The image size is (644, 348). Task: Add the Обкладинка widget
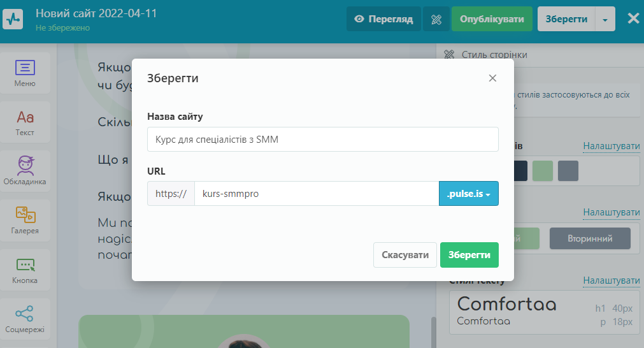(25, 171)
